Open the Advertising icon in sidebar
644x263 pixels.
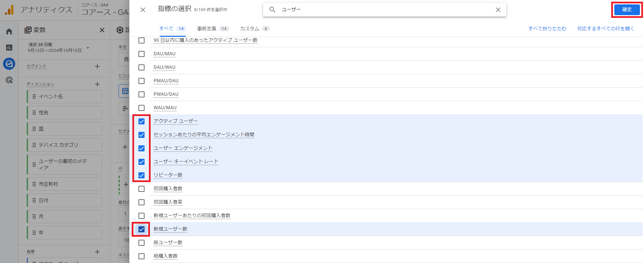(x=9, y=80)
